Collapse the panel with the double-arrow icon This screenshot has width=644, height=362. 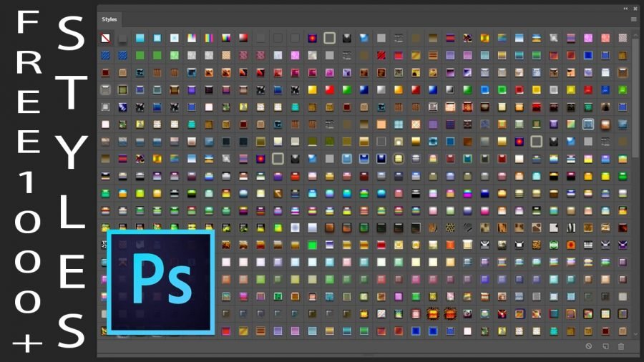click(x=625, y=9)
